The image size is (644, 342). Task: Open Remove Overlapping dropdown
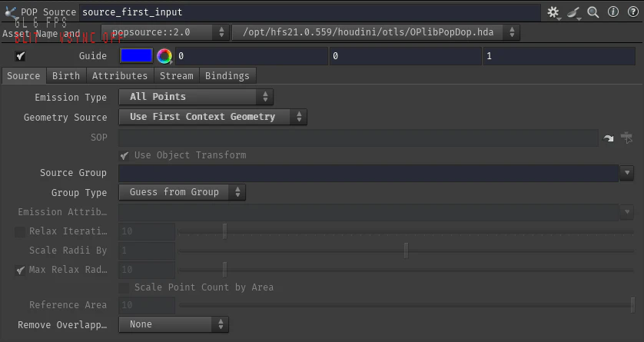(174, 324)
